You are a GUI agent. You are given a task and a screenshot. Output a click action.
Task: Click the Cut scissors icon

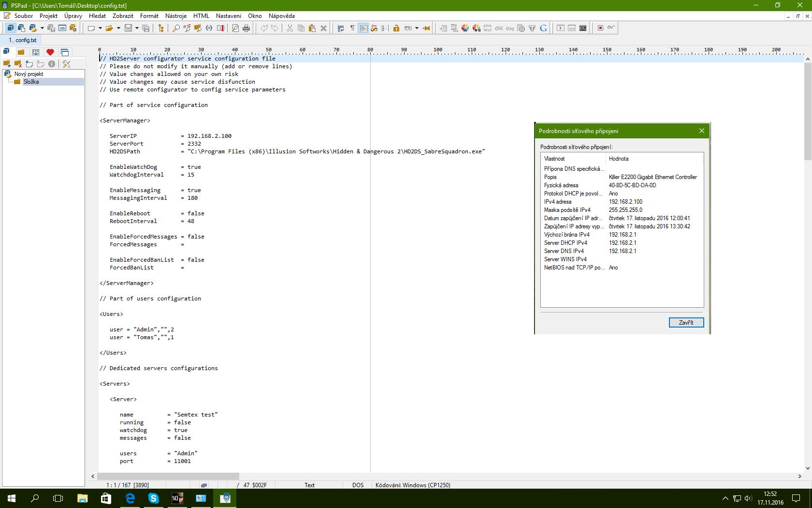tap(290, 28)
